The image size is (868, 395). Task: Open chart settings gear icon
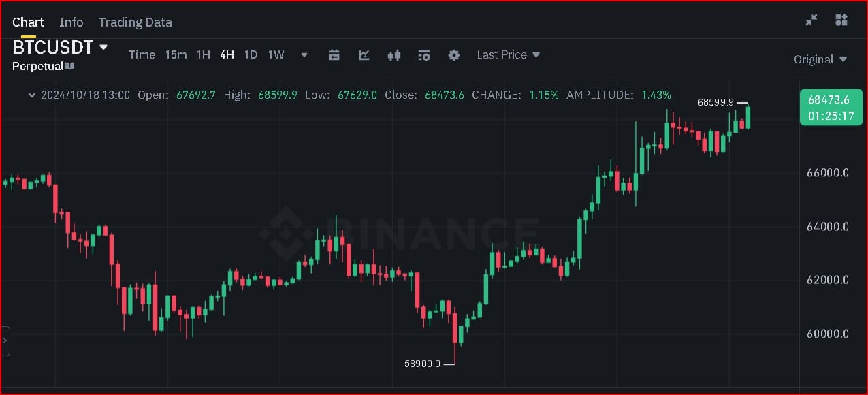click(454, 55)
